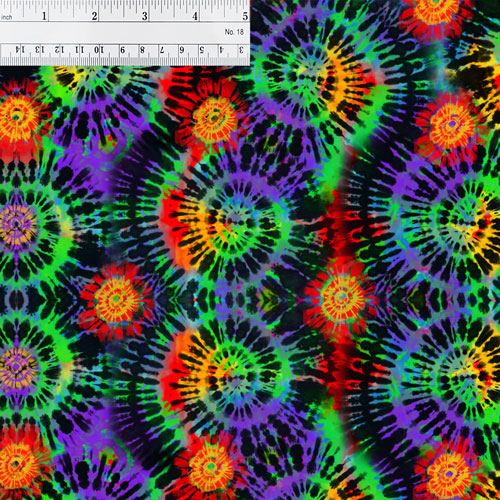500x500 pixels.
Task: Select the 5 inch mark on ruler
Action: (245, 16)
